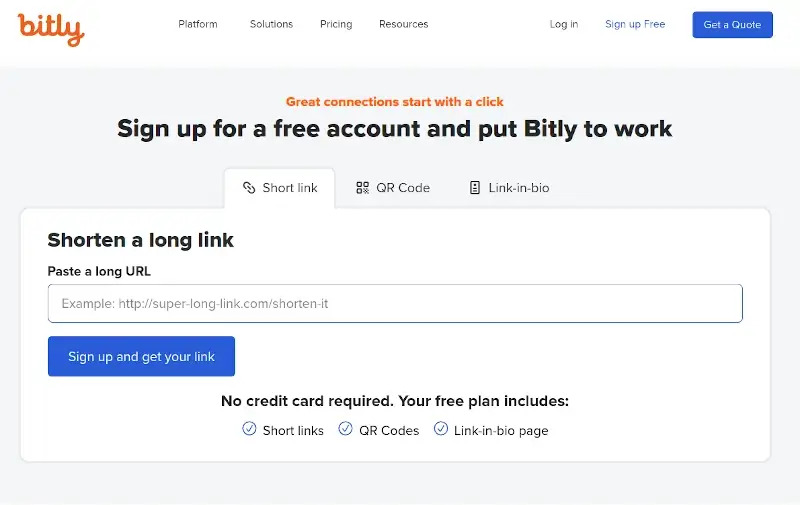Image resolution: width=800 pixels, height=505 pixels.
Task: Click the QR code icon on QR Code tab
Action: point(362,188)
